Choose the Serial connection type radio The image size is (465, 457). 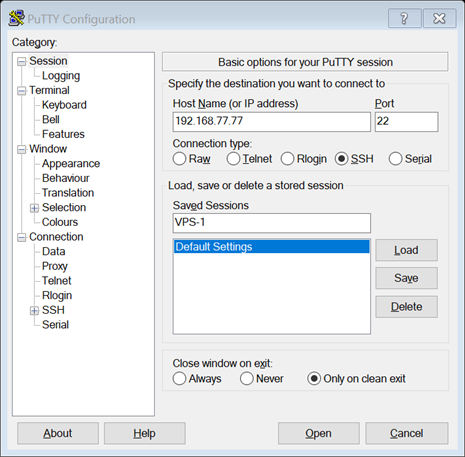click(x=395, y=159)
